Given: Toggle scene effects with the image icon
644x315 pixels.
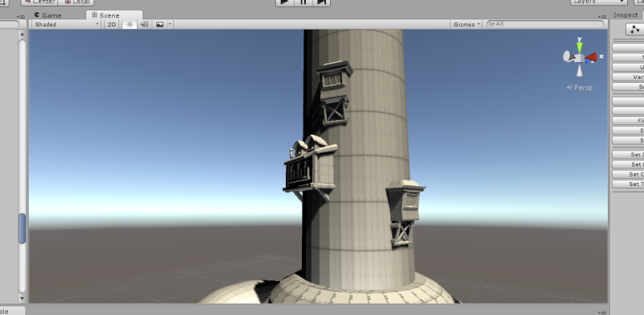Looking at the screenshot, I should coord(159,24).
